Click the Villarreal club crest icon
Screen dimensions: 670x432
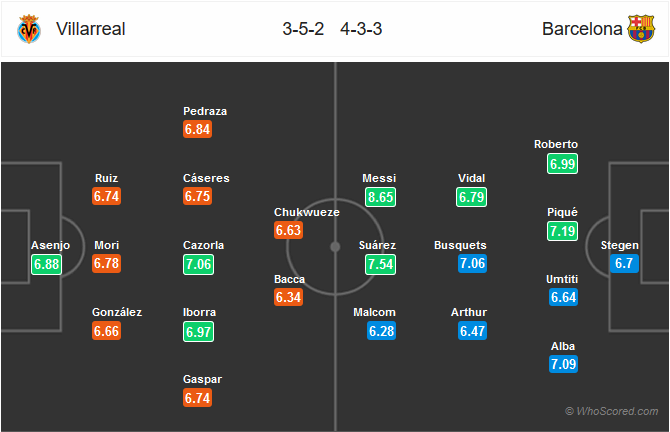click(x=27, y=29)
